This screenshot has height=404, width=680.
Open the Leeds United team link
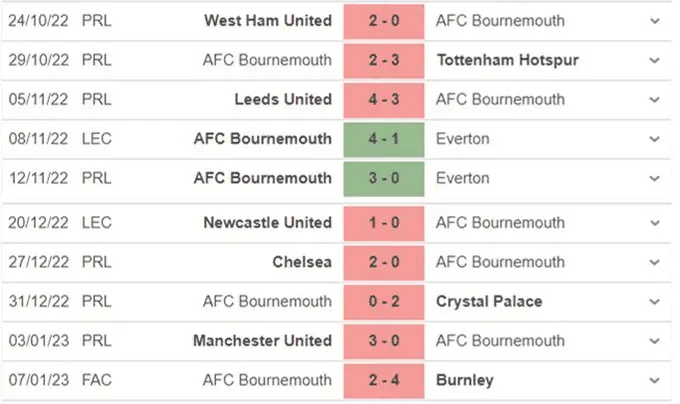pos(283,100)
